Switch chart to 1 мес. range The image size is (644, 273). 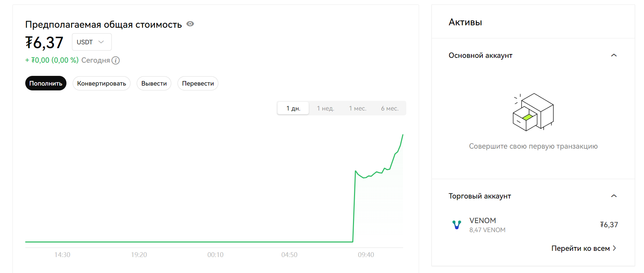pyautogui.click(x=357, y=108)
